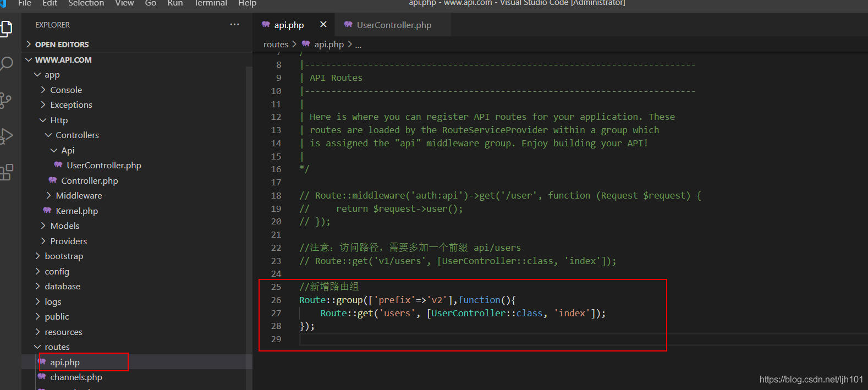Expand the Exceptions folder
This screenshot has height=390, width=868.
click(x=43, y=105)
